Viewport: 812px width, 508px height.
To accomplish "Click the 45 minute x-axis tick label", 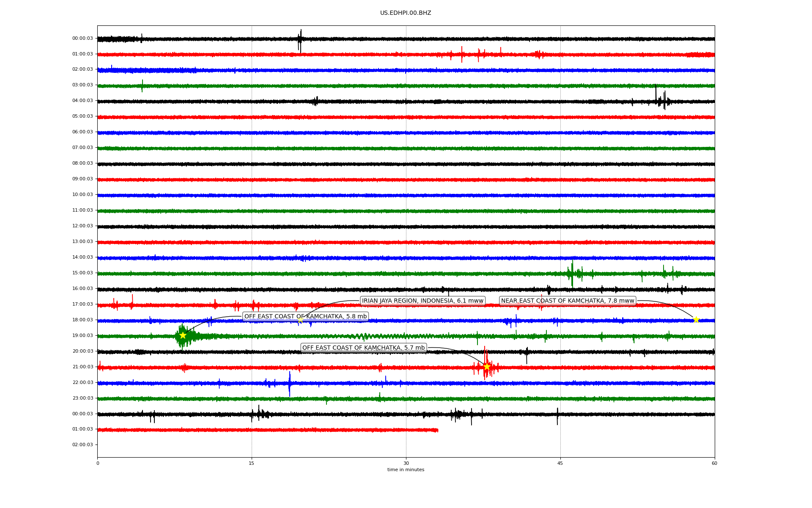I will (560, 464).
